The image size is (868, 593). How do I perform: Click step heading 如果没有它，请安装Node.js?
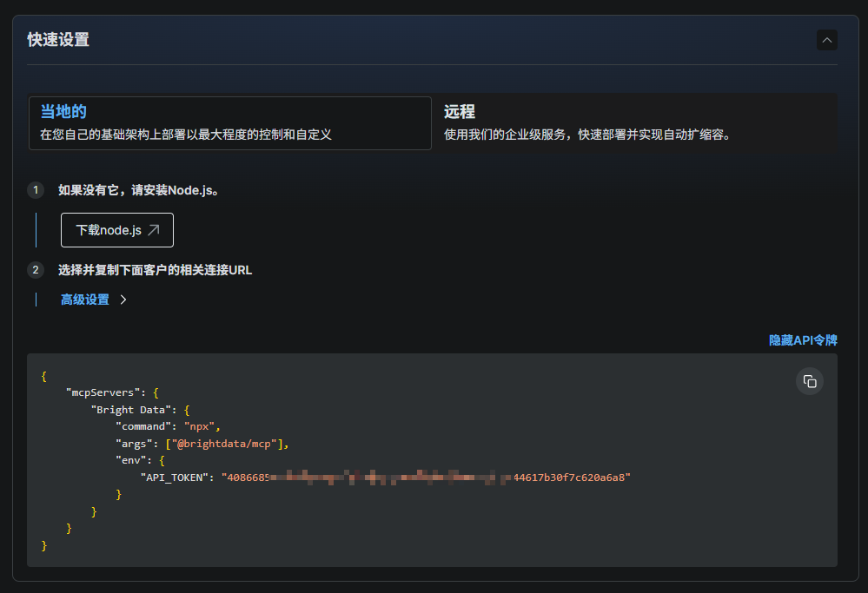pos(138,190)
